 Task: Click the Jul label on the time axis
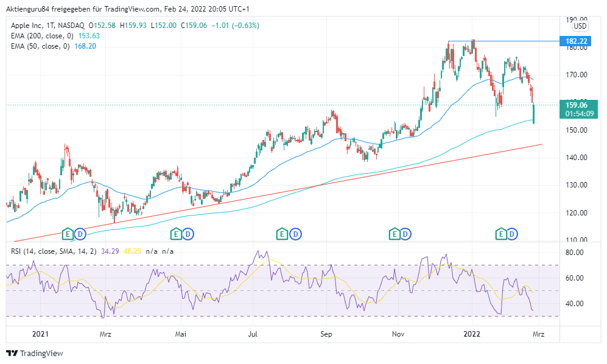pos(253,334)
